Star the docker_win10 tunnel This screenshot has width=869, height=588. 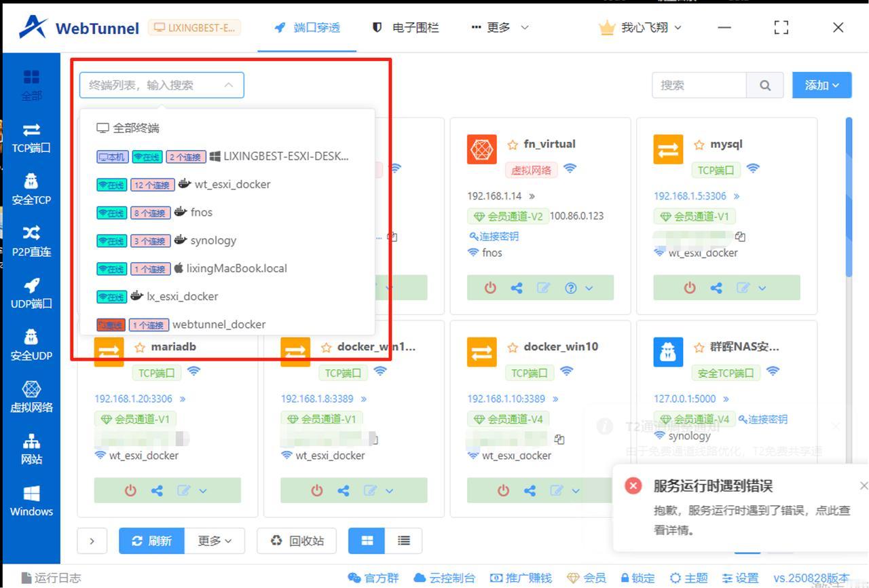coord(513,347)
